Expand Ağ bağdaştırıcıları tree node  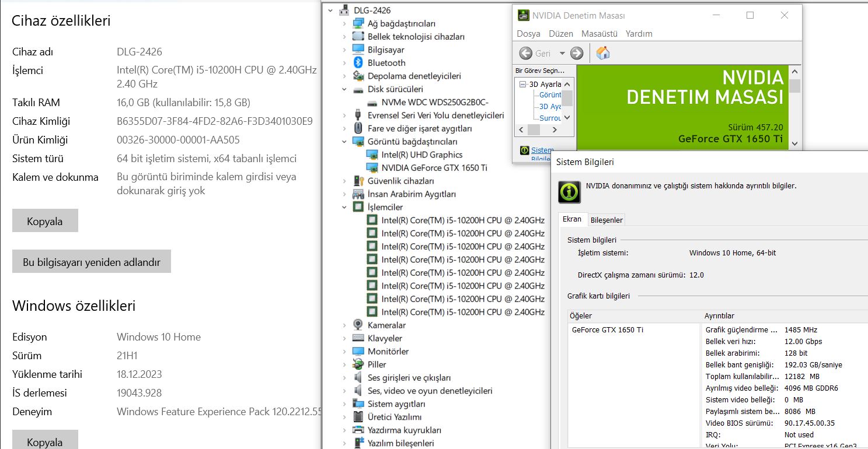[x=344, y=24]
